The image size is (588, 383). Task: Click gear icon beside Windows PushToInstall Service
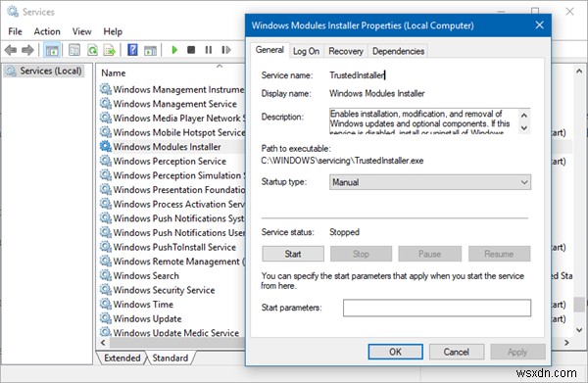pyautogui.click(x=106, y=247)
